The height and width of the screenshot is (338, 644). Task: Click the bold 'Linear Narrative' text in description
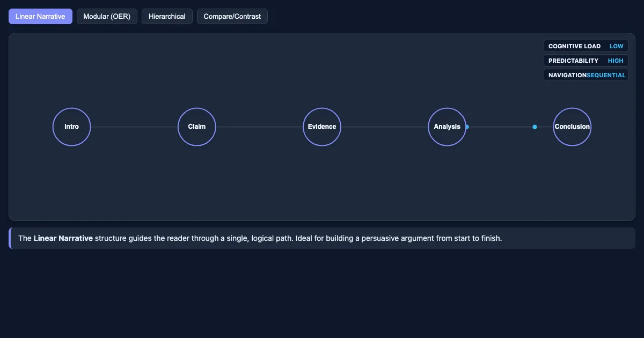point(63,238)
